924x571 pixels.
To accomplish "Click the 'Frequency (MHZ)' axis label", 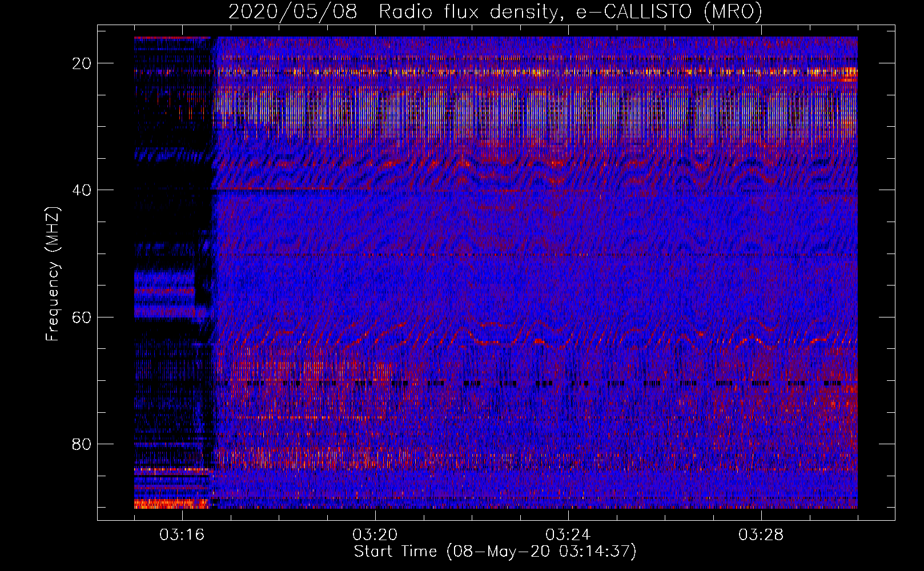I will click(53, 274).
